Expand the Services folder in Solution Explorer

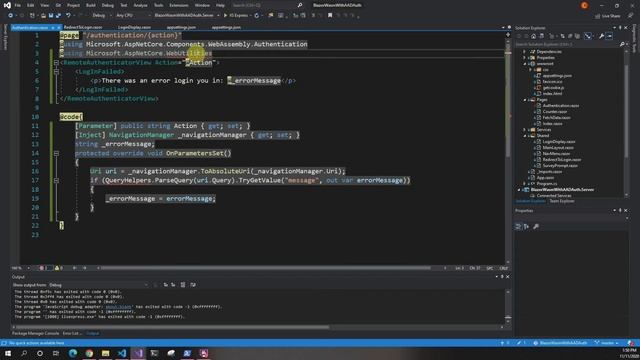524,129
